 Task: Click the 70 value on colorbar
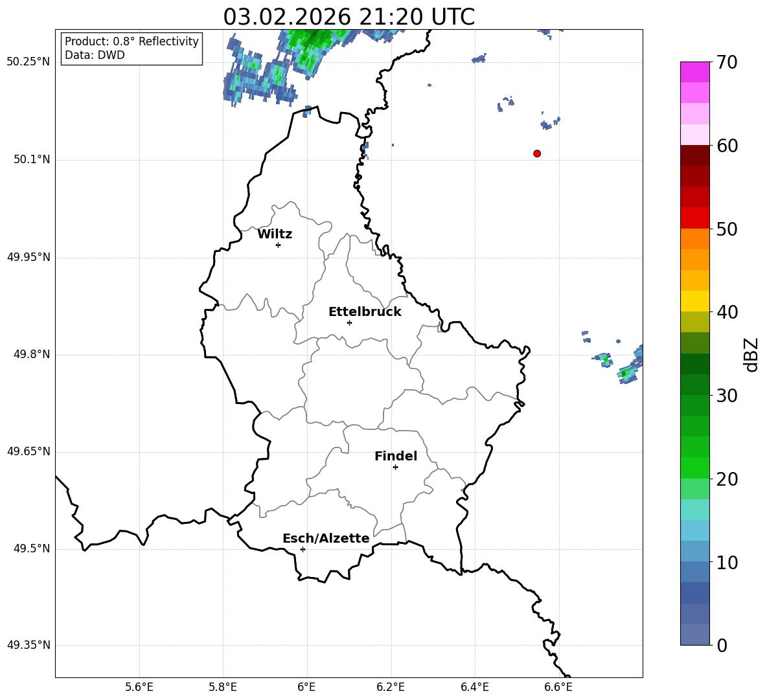coord(727,62)
